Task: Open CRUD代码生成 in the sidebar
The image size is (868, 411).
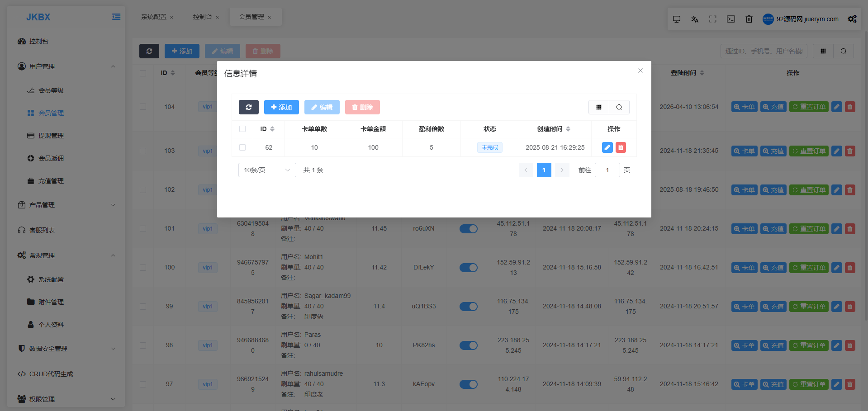Action: pyautogui.click(x=66, y=374)
